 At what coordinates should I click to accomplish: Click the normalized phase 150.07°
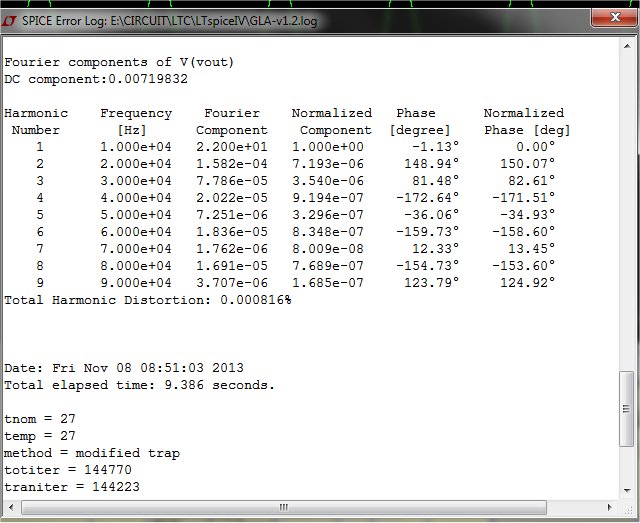528,164
